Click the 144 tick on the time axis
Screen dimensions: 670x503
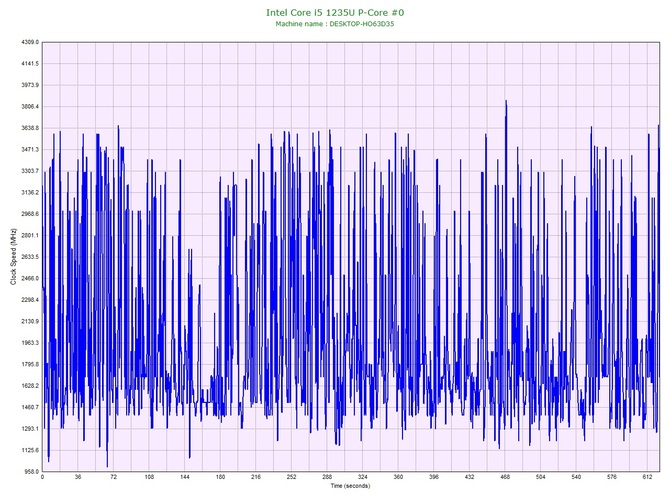pos(185,477)
